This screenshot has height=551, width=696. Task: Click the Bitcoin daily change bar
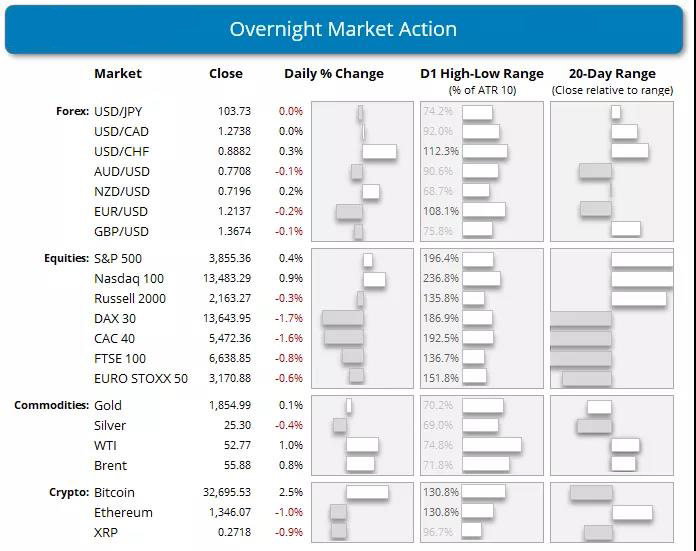click(367, 492)
